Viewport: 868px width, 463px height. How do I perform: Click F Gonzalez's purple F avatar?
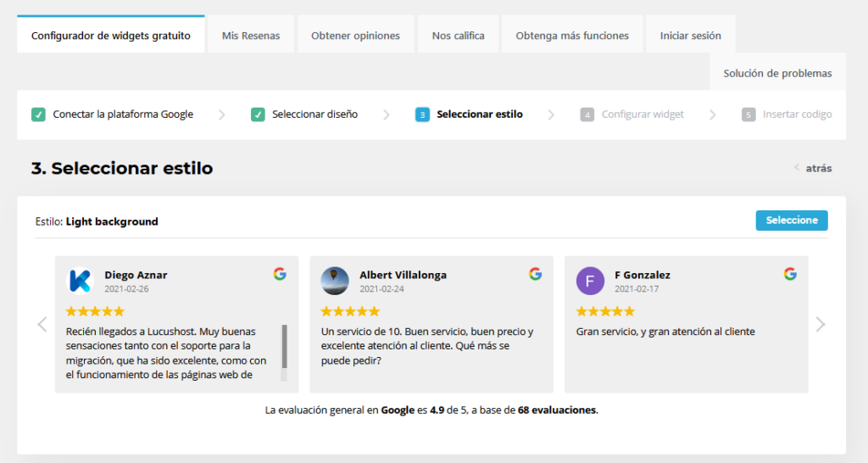(590, 281)
